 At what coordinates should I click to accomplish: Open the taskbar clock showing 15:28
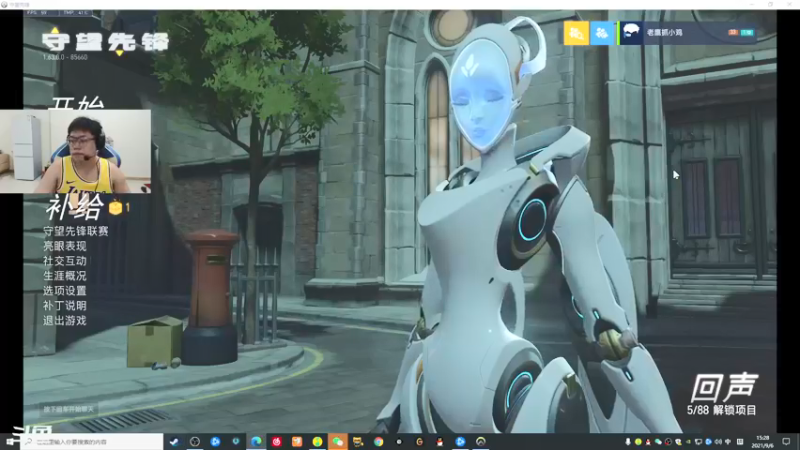[763, 442]
